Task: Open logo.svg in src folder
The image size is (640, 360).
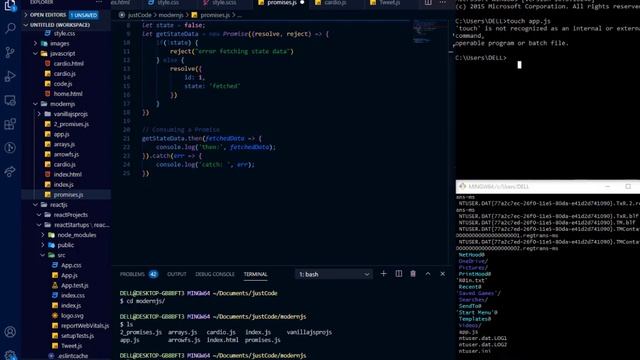Action: tap(72, 316)
